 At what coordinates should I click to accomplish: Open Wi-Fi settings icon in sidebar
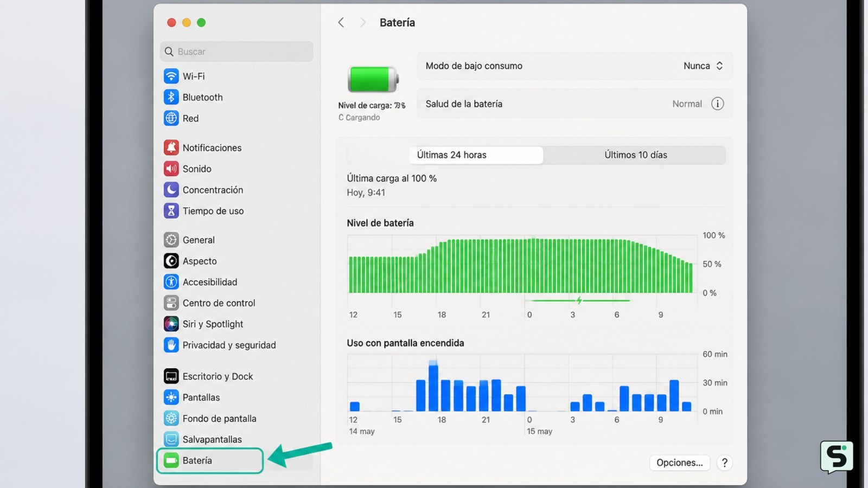point(171,76)
